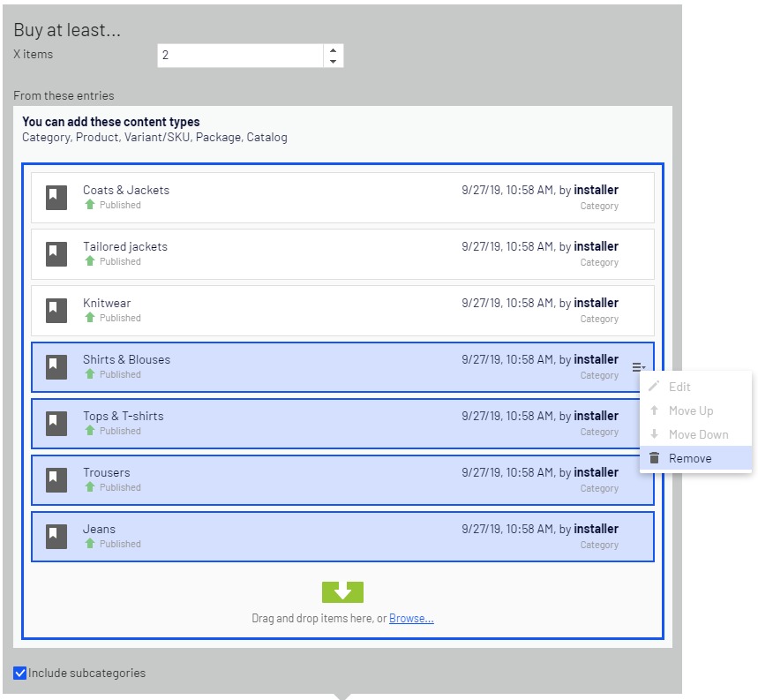Click the Shirts & Blouses bookmark icon
The image size is (758, 700).
pyautogui.click(x=56, y=366)
